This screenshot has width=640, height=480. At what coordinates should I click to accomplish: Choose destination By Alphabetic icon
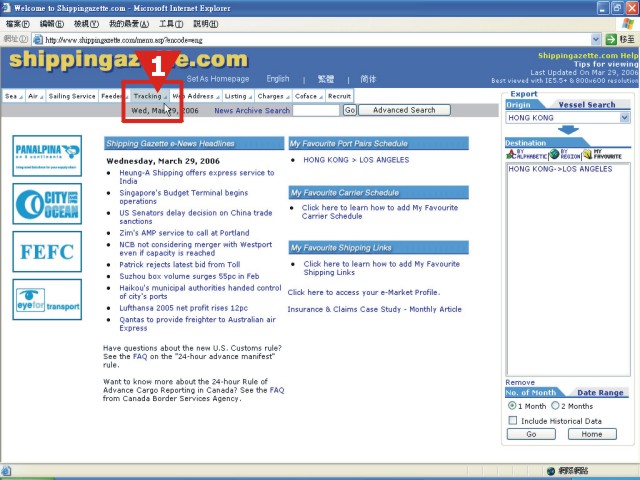click(526, 154)
